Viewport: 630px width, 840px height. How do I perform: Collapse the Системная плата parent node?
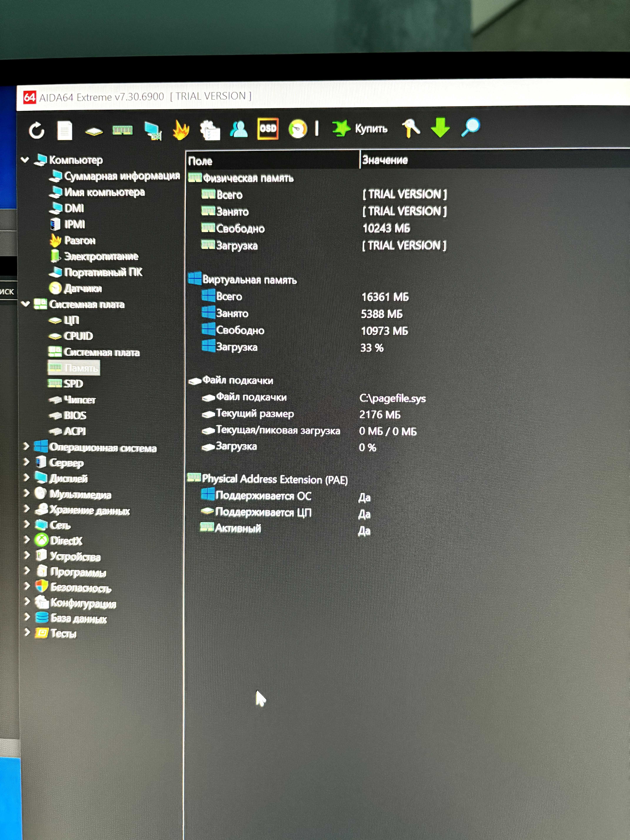click(x=25, y=304)
